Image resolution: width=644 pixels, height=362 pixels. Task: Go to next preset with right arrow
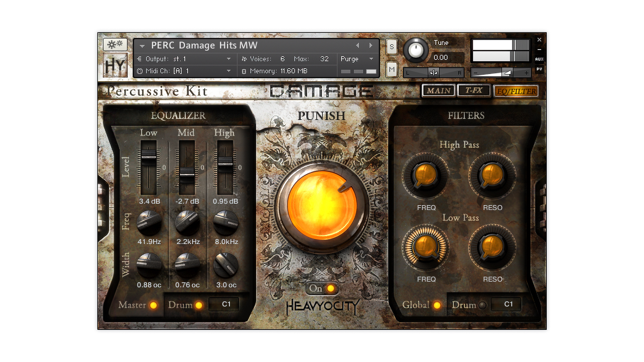point(371,46)
